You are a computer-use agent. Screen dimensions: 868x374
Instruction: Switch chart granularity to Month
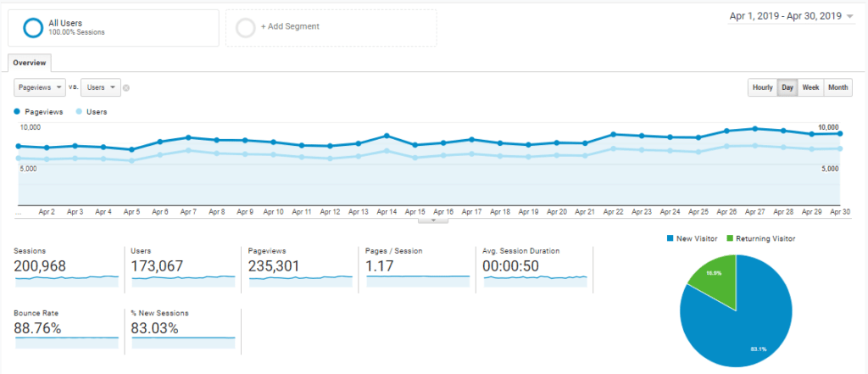click(837, 87)
